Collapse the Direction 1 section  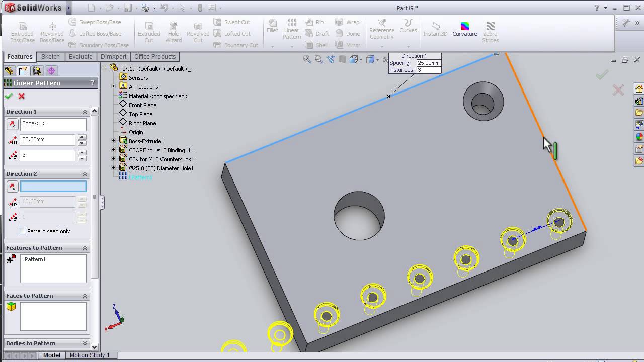point(85,112)
